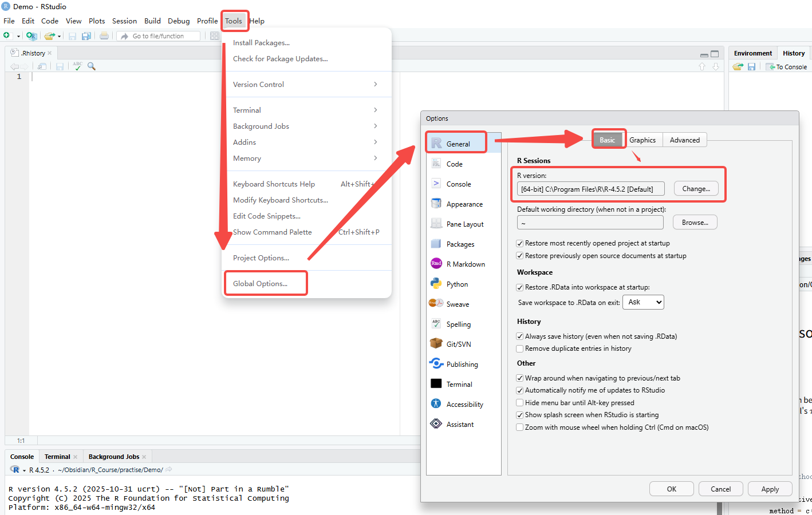
Task: Toggle Always save history checkbox
Action: [x=520, y=336]
